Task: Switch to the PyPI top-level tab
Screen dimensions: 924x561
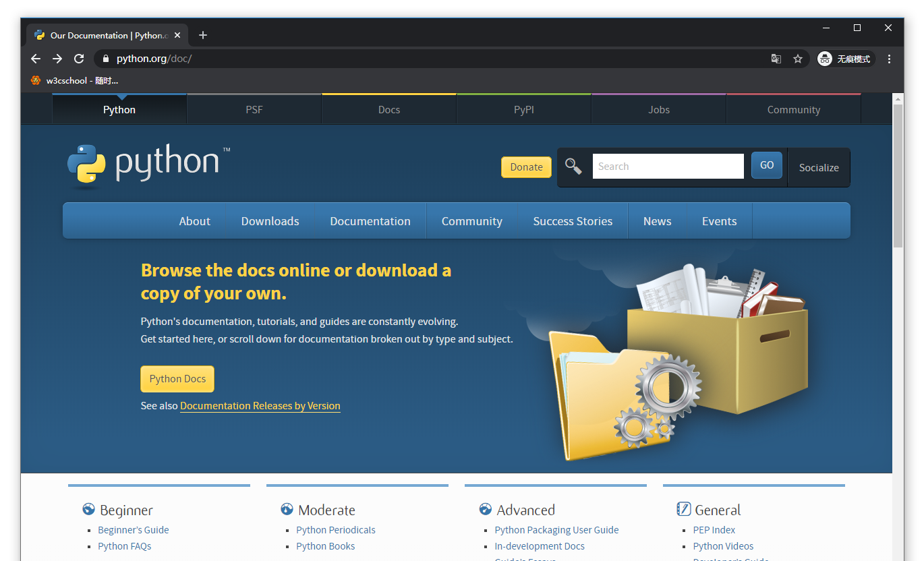Action: (524, 109)
